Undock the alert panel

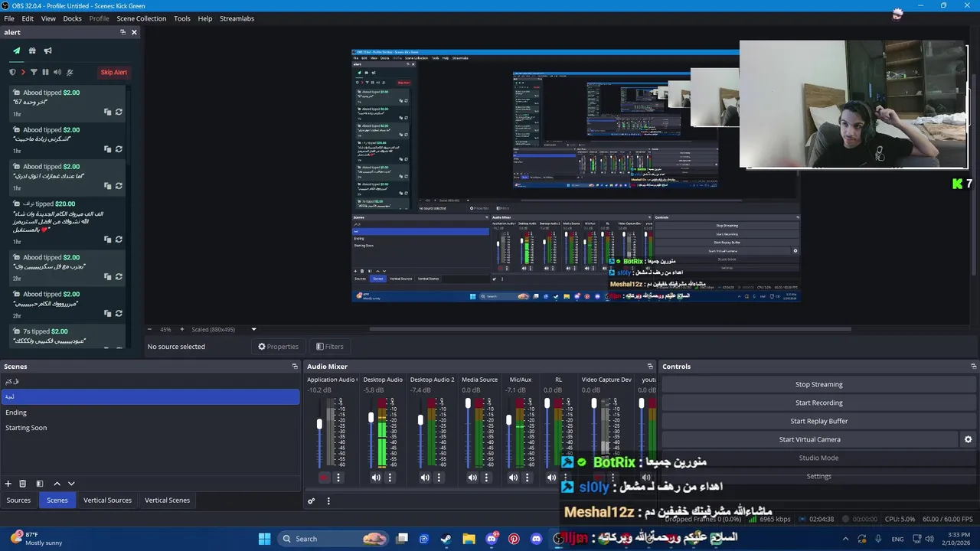point(122,32)
